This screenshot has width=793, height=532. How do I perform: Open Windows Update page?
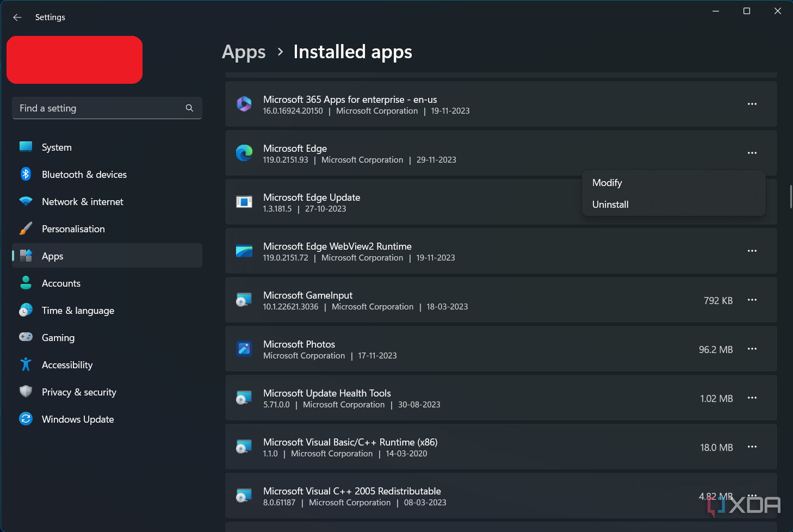[x=107, y=419]
